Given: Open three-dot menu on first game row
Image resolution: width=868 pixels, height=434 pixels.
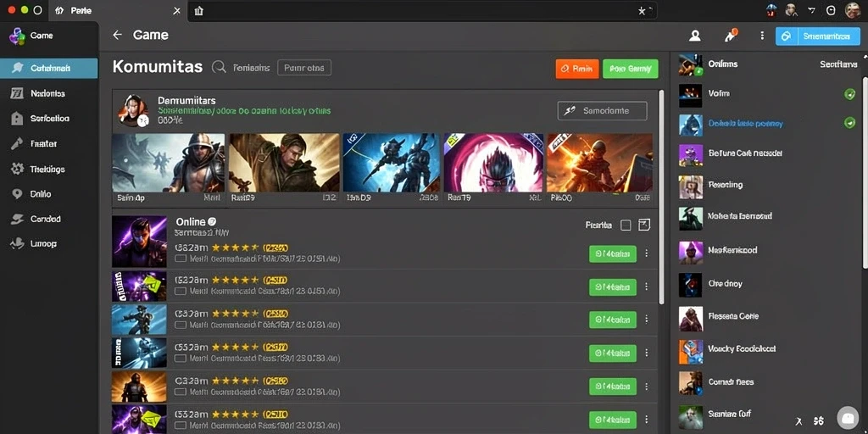Looking at the screenshot, I should [x=646, y=253].
